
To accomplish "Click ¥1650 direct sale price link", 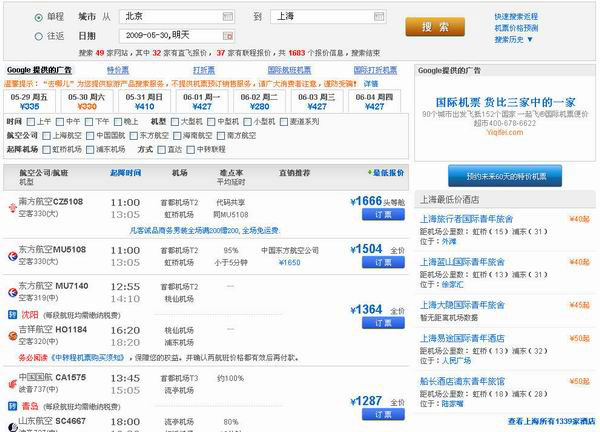I will [289, 262].
